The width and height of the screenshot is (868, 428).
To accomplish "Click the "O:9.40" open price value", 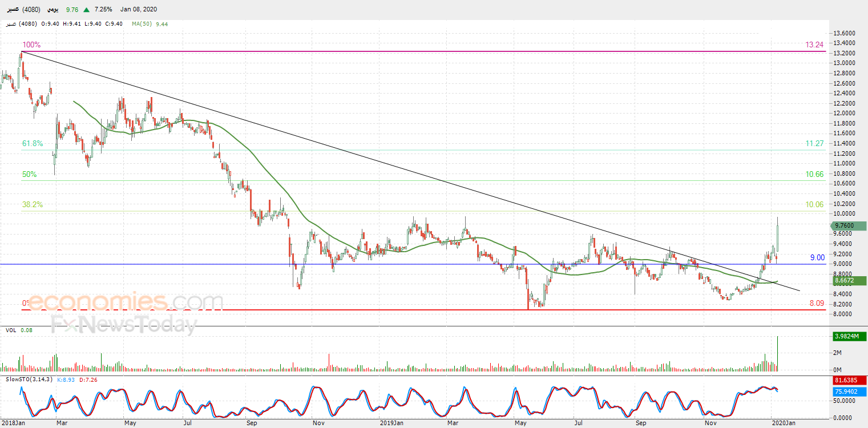I will (50, 24).
